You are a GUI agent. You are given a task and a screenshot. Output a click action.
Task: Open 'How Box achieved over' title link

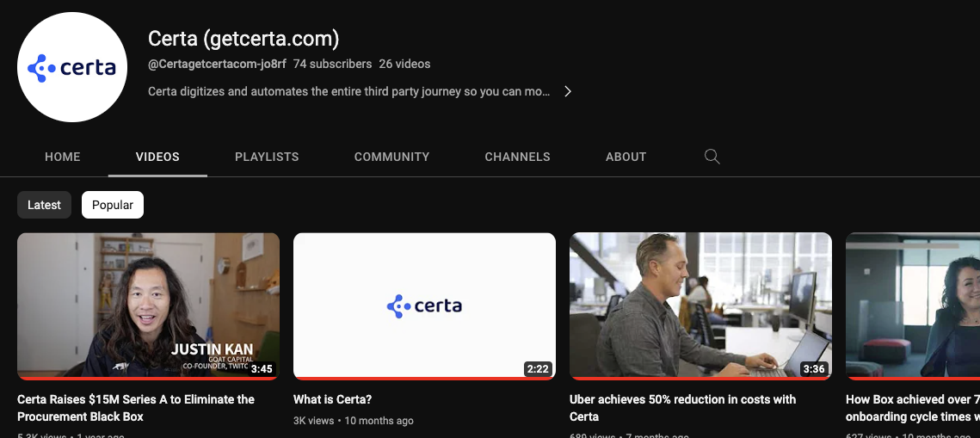coord(913,408)
